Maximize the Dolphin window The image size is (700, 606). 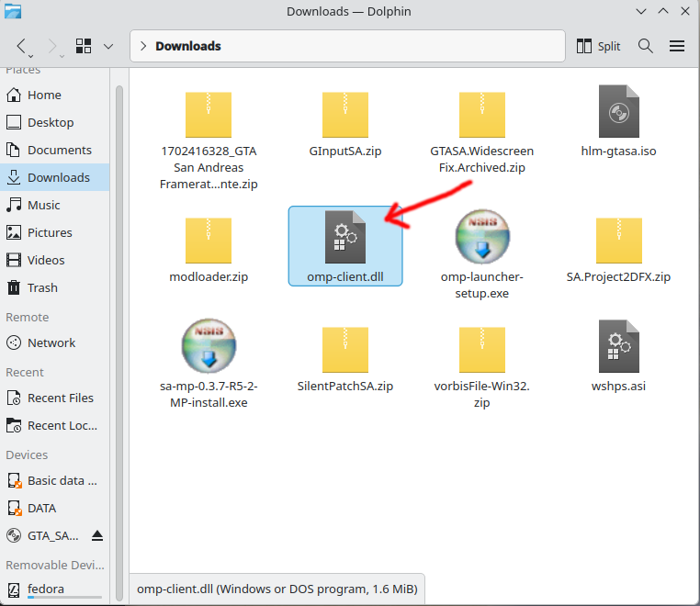coord(663,11)
